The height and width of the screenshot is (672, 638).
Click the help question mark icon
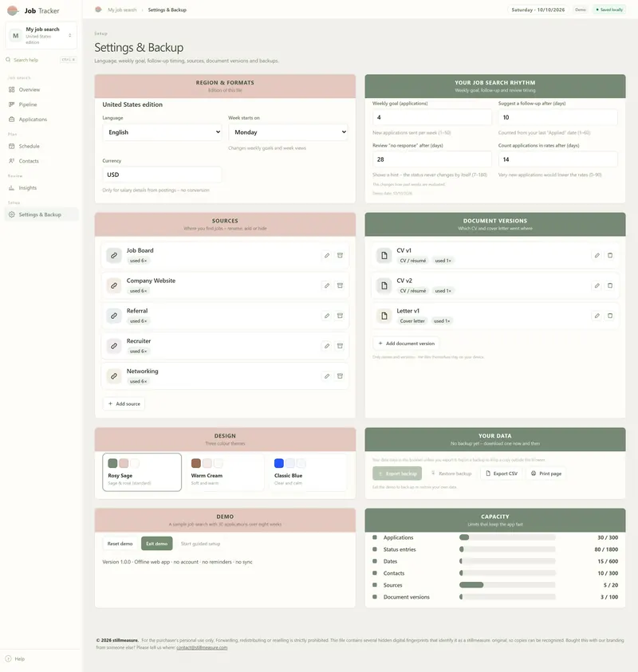pyautogui.click(x=8, y=658)
